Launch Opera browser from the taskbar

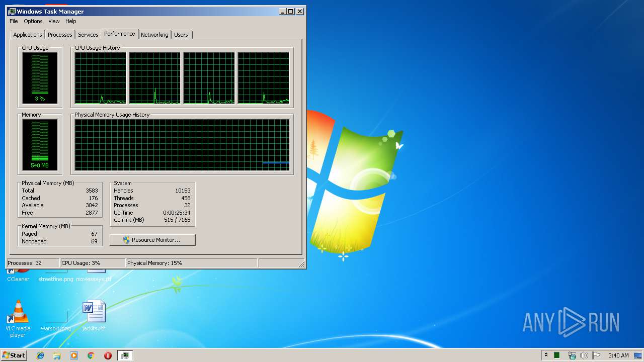click(108, 355)
